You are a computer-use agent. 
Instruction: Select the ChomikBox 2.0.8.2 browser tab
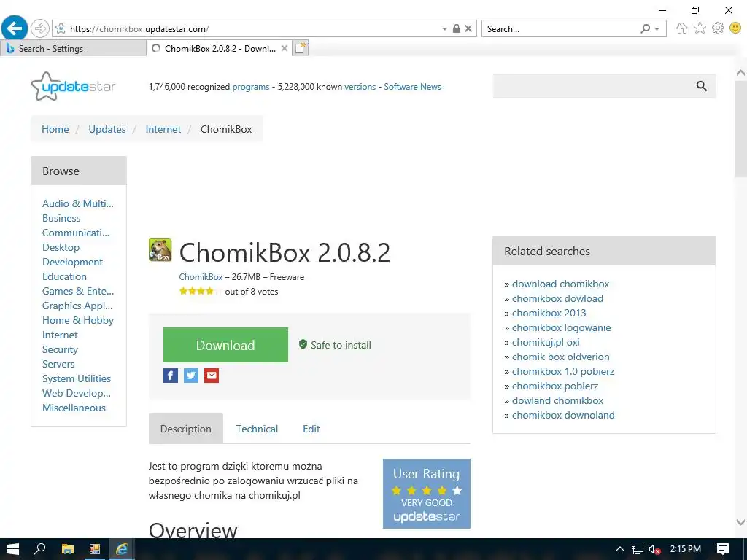point(219,48)
